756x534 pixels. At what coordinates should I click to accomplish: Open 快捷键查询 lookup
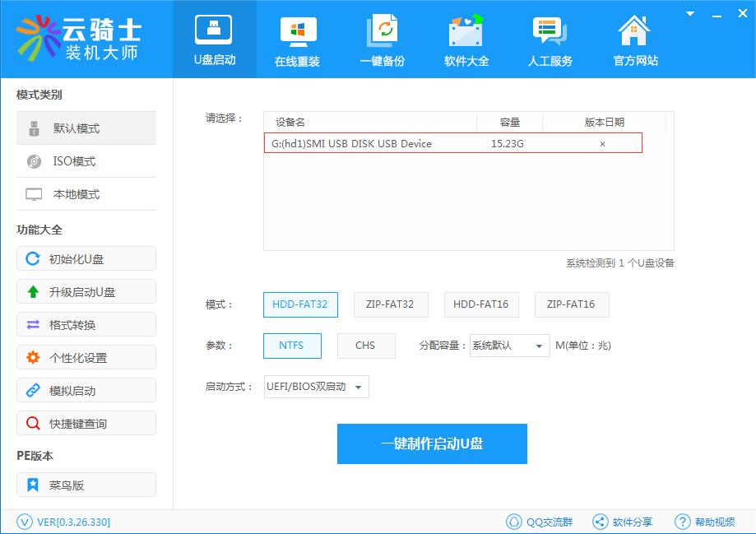(86, 423)
